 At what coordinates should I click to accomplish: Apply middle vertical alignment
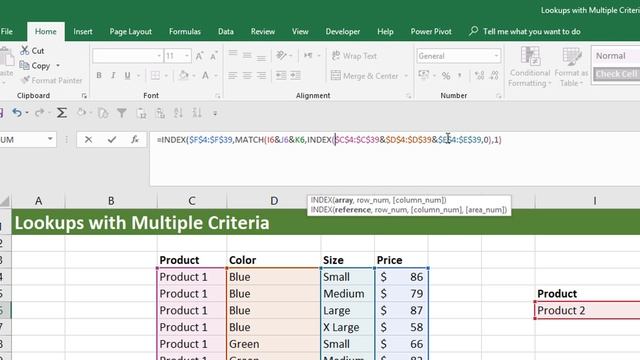(247, 55)
